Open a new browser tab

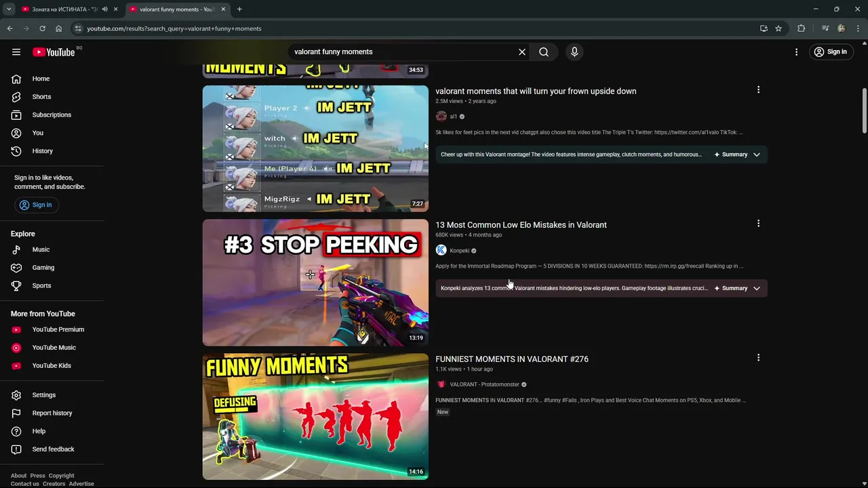(239, 9)
